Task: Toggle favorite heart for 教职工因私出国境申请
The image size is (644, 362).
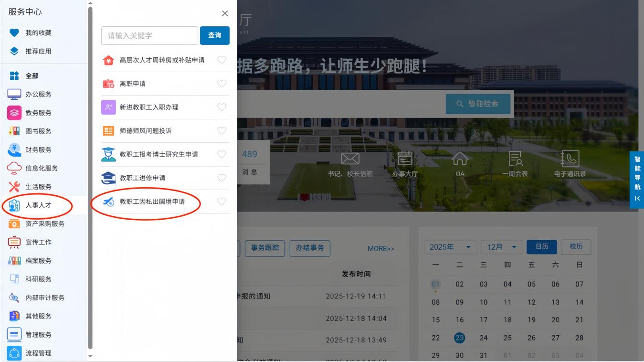Action: pyautogui.click(x=222, y=202)
